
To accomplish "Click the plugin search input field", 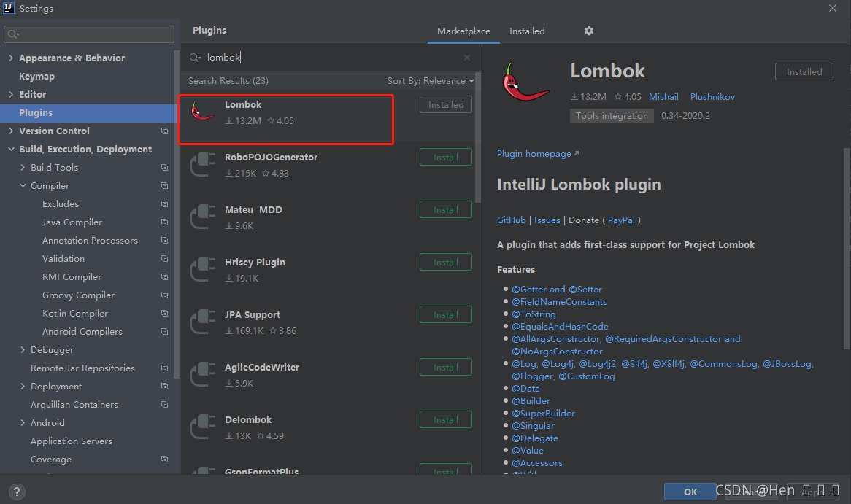I will tap(331, 58).
